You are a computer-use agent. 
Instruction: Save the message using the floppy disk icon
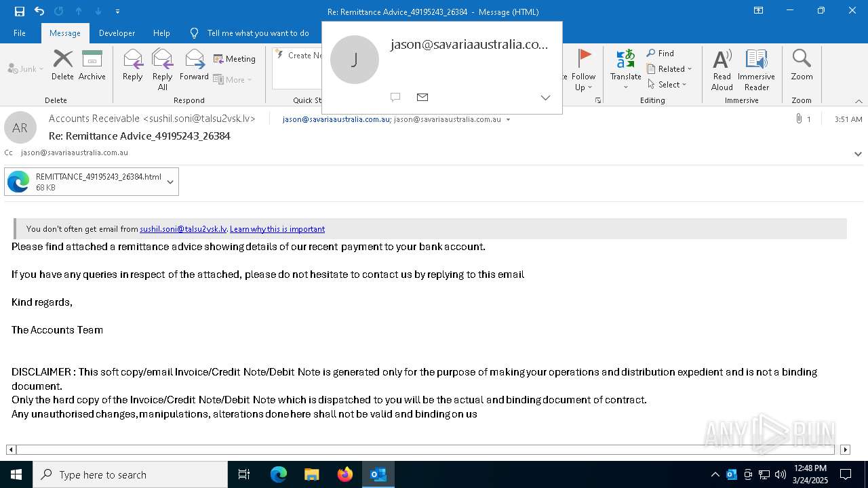point(20,12)
